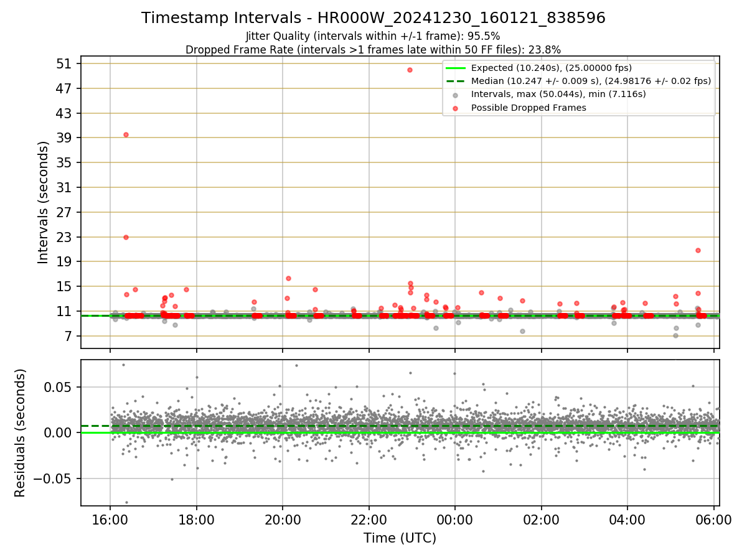Click x-axis tick label '16:00'

tap(110, 520)
